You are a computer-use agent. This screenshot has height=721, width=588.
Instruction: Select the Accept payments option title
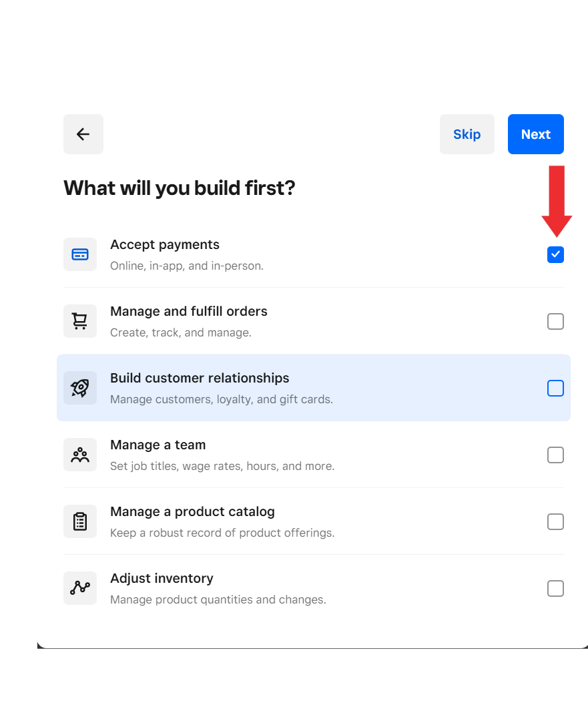[165, 245]
